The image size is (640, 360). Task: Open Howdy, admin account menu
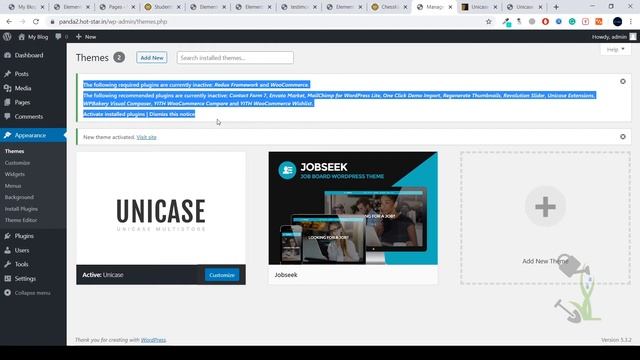[614, 37]
